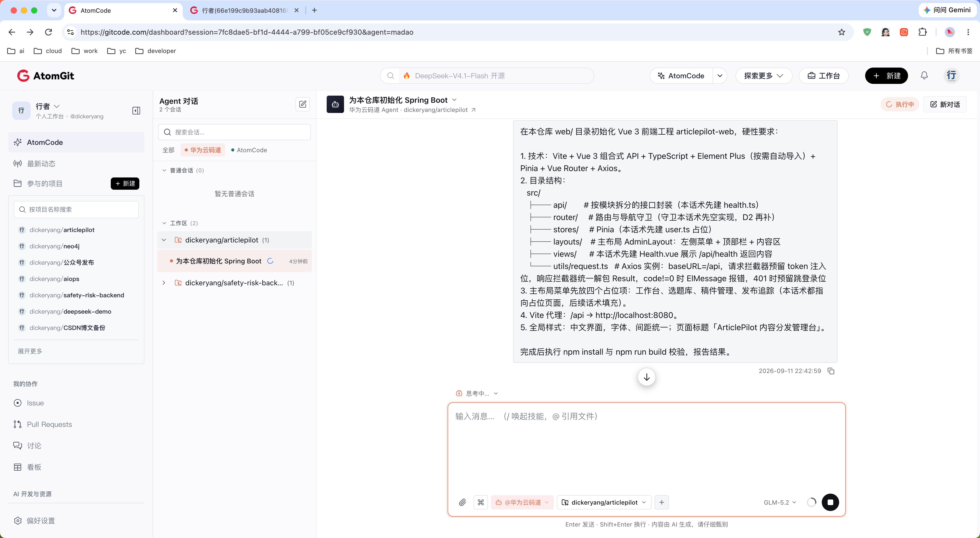Add context with the plus icon beside repository selector
This screenshot has height=538, width=980.
coord(661,502)
